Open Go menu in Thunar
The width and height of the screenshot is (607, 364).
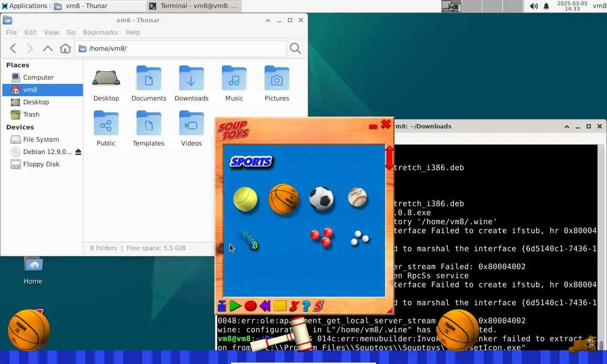point(71,32)
